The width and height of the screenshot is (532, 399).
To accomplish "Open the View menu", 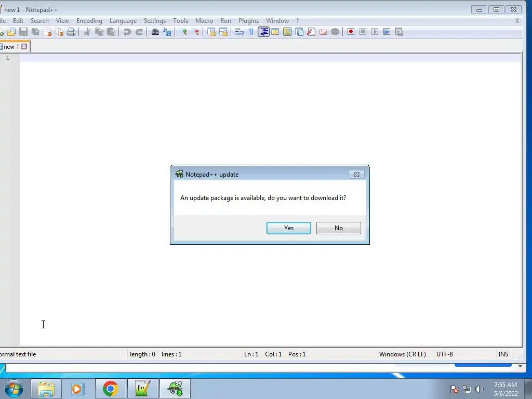I will (x=62, y=21).
